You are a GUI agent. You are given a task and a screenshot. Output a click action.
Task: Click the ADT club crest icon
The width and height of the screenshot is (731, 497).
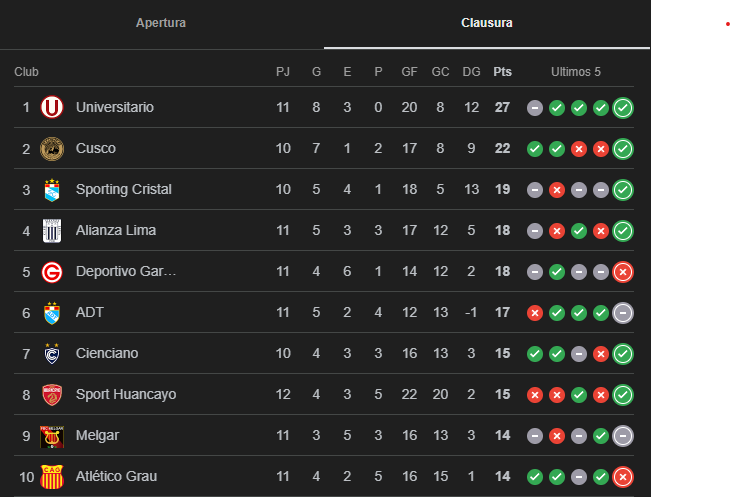(x=52, y=312)
